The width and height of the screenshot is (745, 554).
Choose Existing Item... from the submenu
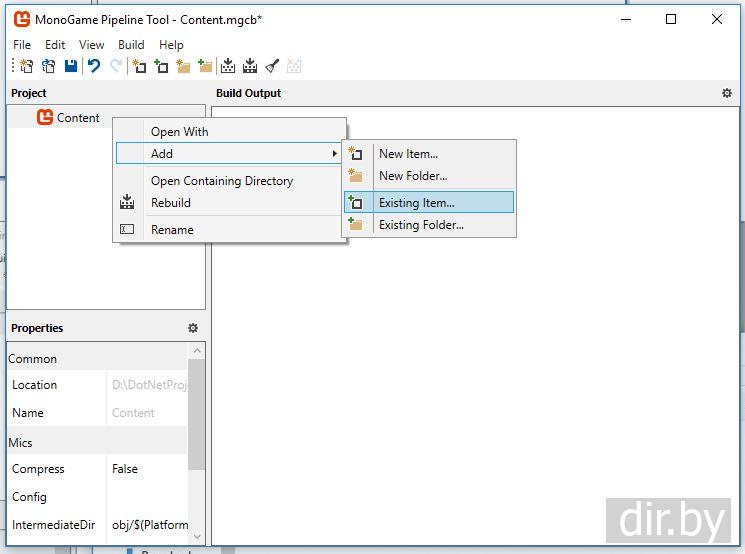click(416, 203)
